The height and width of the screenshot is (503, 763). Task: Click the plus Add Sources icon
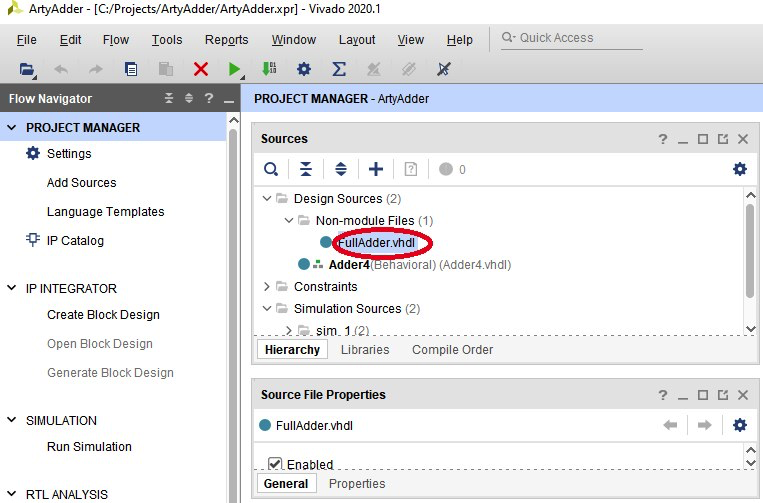pyautogui.click(x=376, y=169)
